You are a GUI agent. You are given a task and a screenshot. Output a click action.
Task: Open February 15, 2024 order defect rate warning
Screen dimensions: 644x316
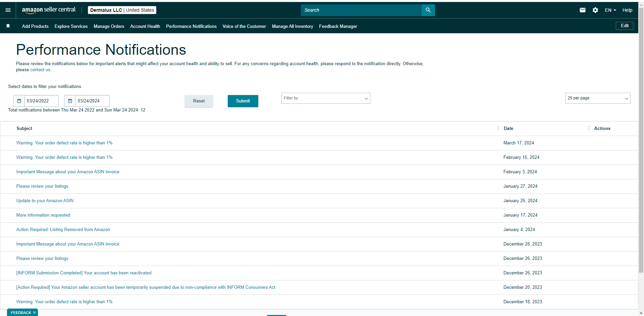(x=64, y=157)
